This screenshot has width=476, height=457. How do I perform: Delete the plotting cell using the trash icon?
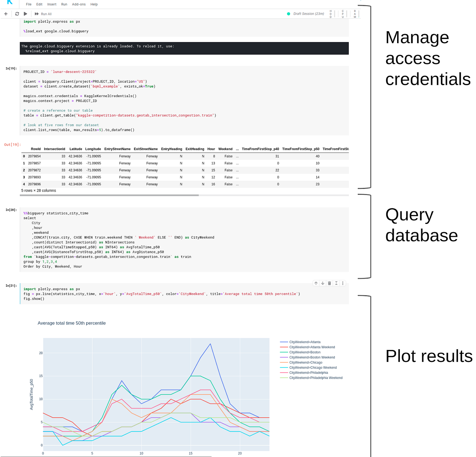pyautogui.click(x=329, y=283)
